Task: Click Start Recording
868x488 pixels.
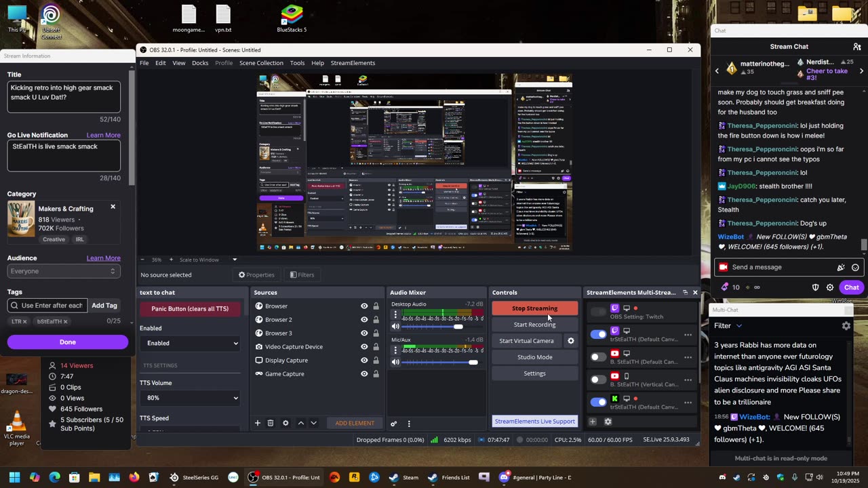Action: (x=534, y=325)
